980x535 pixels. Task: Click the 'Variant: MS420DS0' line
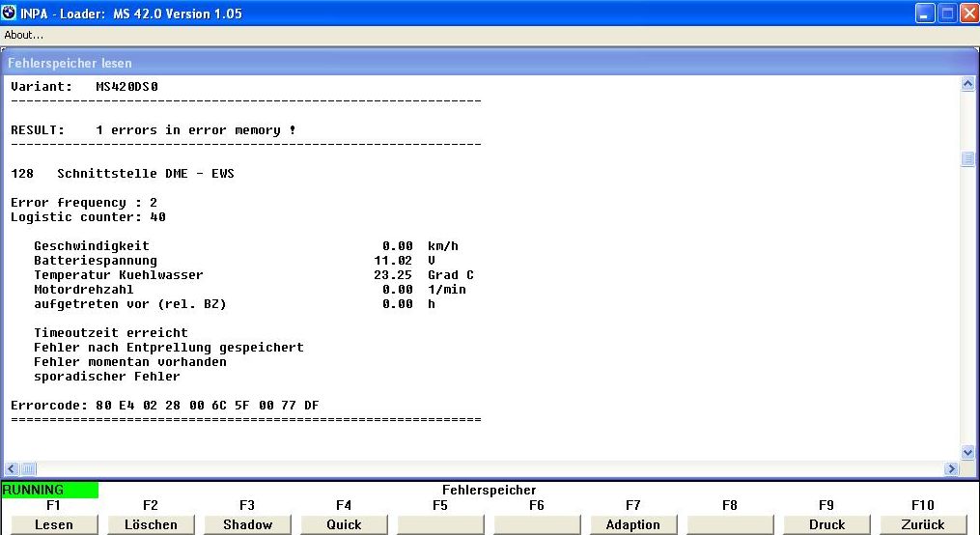pyautogui.click(x=84, y=87)
